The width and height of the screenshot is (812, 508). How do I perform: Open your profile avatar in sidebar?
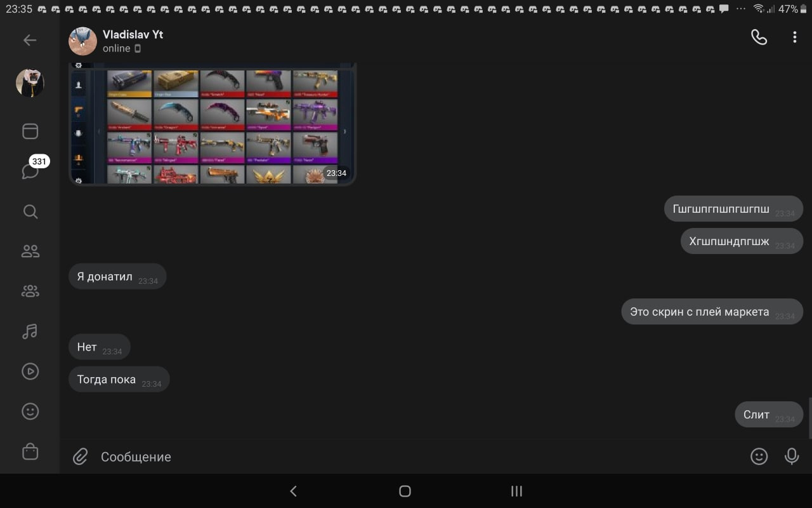(30, 83)
